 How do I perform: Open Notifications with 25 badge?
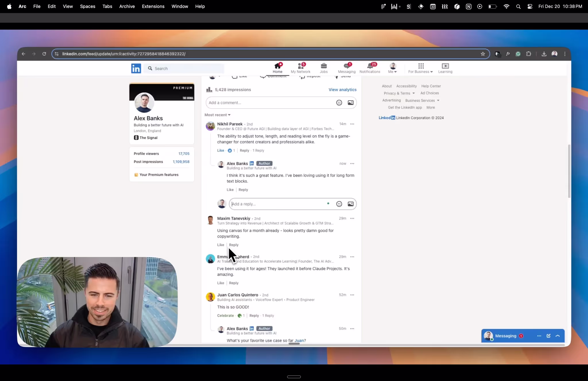click(x=370, y=68)
